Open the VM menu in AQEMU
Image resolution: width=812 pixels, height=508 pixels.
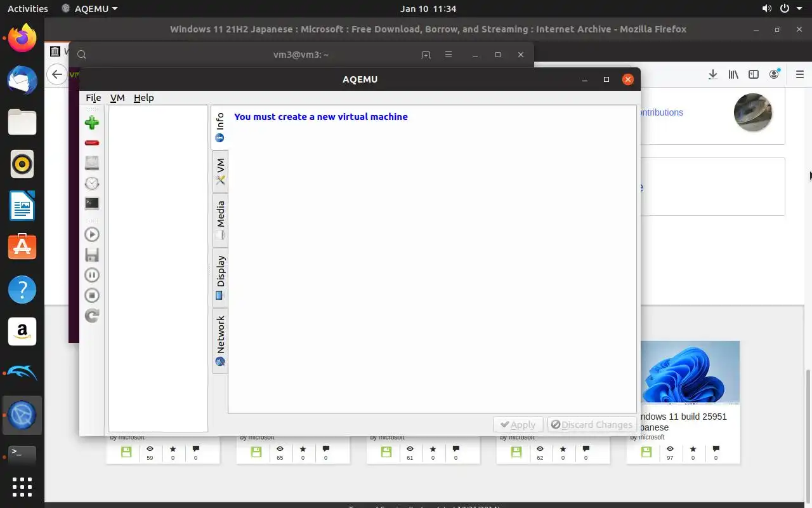point(117,98)
